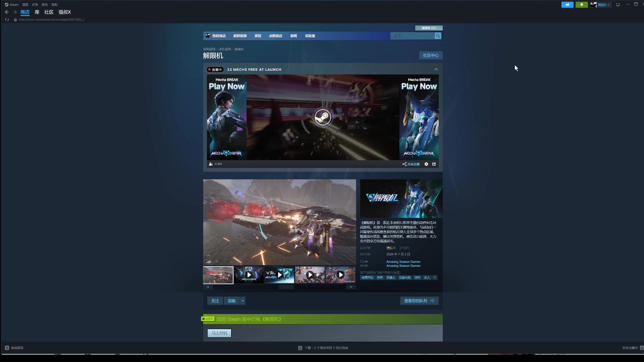This screenshot has height=362, width=644.
Task: Open 点数商店 in the store navigation
Action: (275, 36)
